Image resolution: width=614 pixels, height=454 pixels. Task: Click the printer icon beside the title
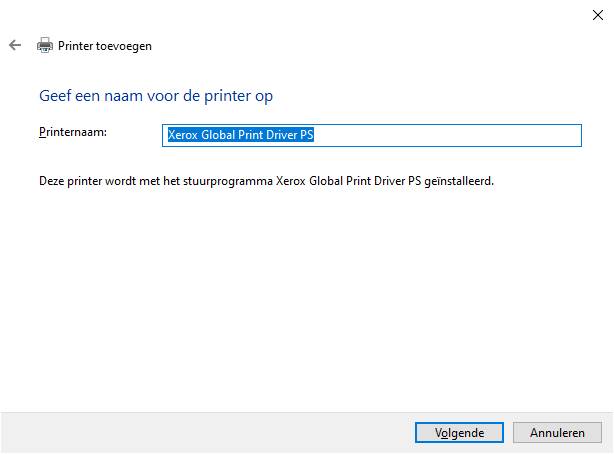[x=45, y=45]
